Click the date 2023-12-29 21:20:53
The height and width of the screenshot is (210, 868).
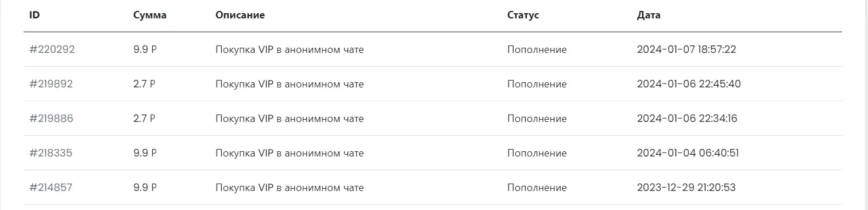(686, 188)
